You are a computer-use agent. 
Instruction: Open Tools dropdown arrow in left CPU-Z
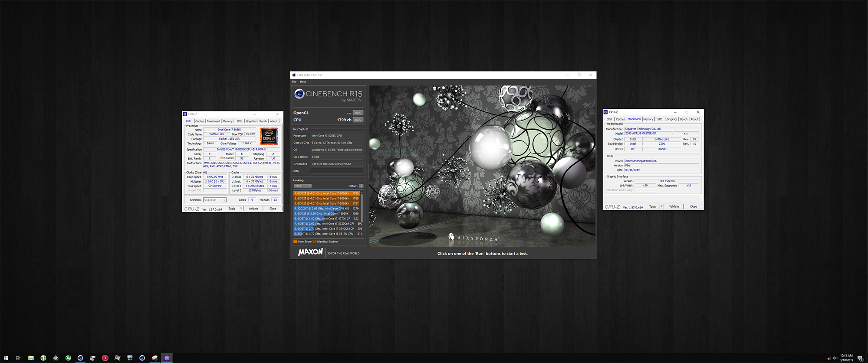tap(241, 209)
